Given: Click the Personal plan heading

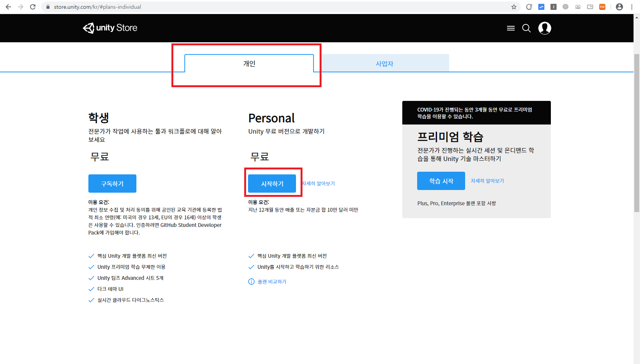Looking at the screenshot, I should click(272, 118).
